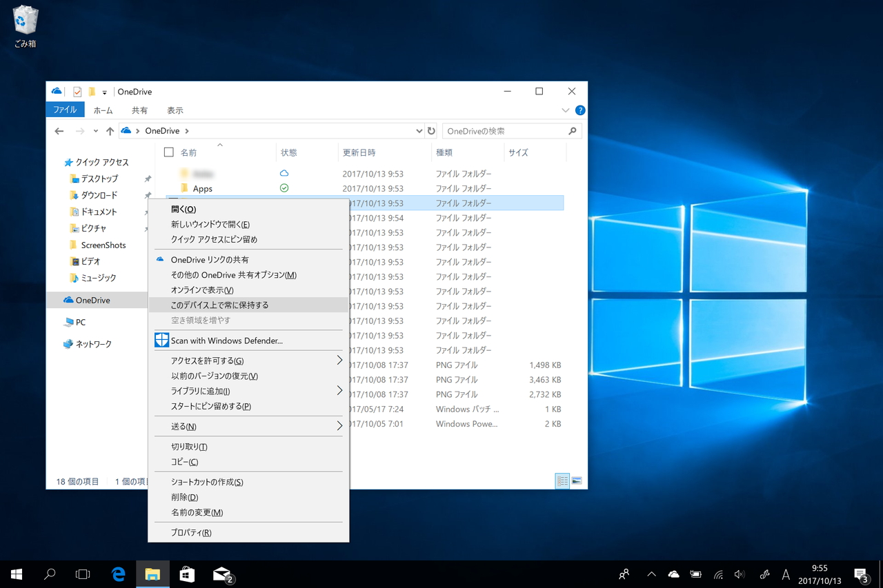Switch to large icons view in status bar
The image size is (883, 588).
pos(577,480)
